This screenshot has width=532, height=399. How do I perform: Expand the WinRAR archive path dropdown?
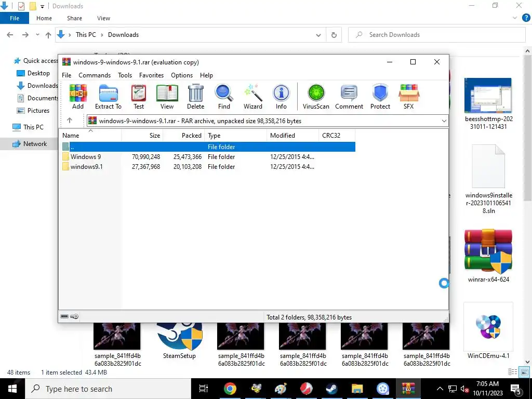[444, 121]
